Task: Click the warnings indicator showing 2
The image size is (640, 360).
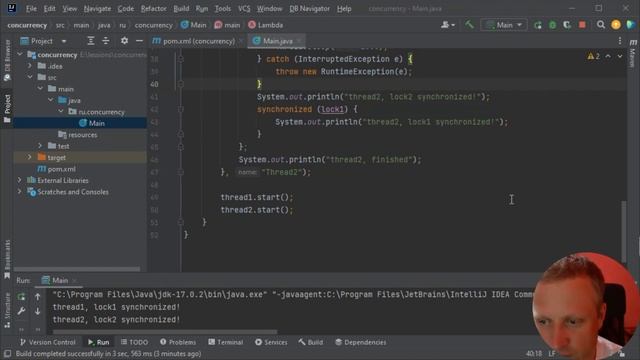Action: click(593, 56)
